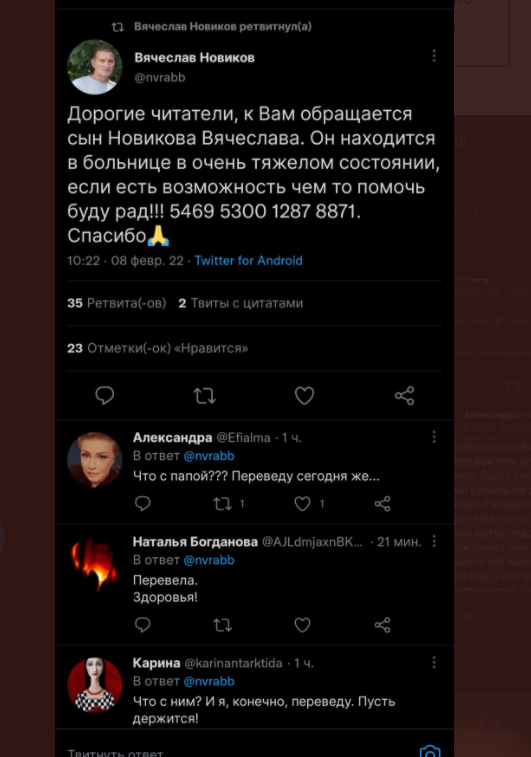Open camera icon in the reply bar

pos(430,752)
